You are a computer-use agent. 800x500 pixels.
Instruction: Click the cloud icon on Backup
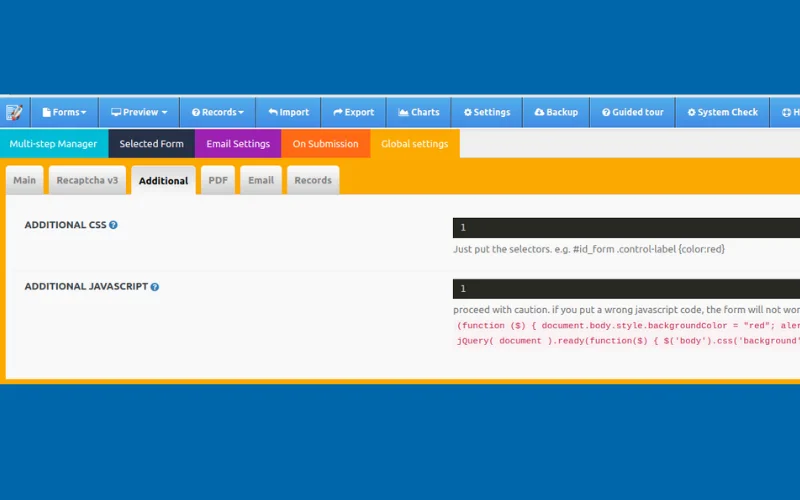point(539,112)
